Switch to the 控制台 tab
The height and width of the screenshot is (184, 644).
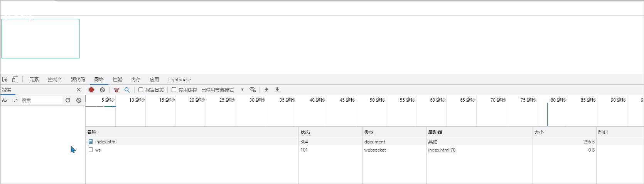(55, 80)
